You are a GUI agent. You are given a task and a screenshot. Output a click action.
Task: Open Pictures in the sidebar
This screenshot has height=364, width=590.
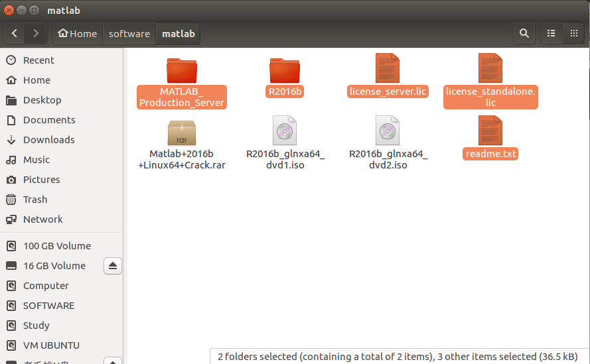click(62, 180)
